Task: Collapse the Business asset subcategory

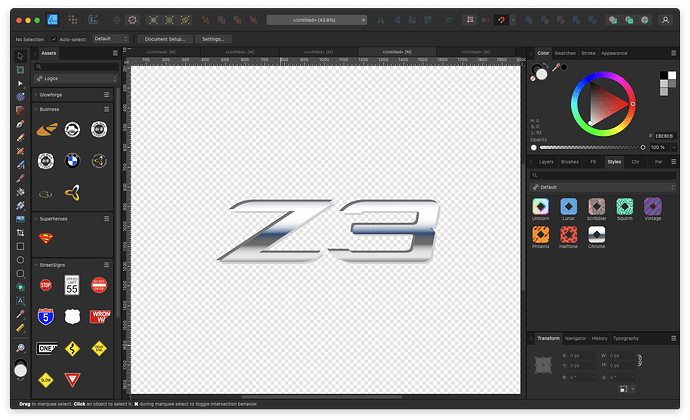Action: 36,109
